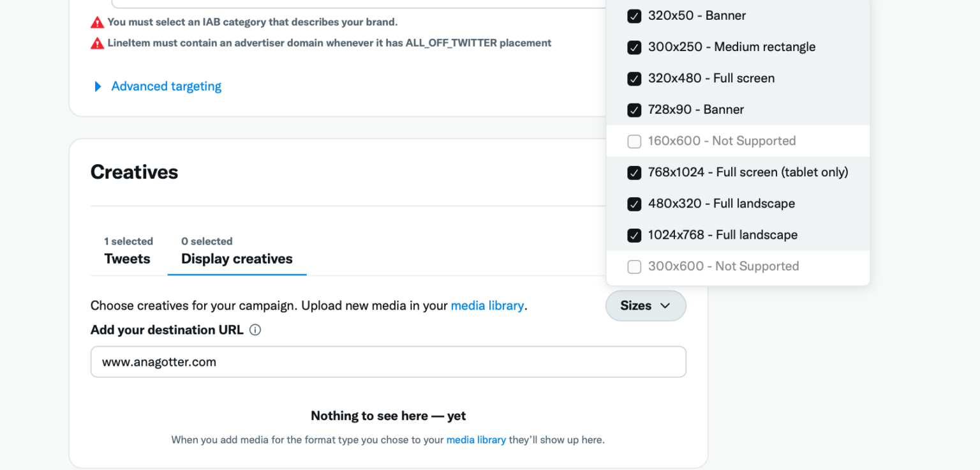The height and width of the screenshot is (470, 980).
Task: Uncheck 768x1024 Full screen tablet only
Action: coord(634,172)
